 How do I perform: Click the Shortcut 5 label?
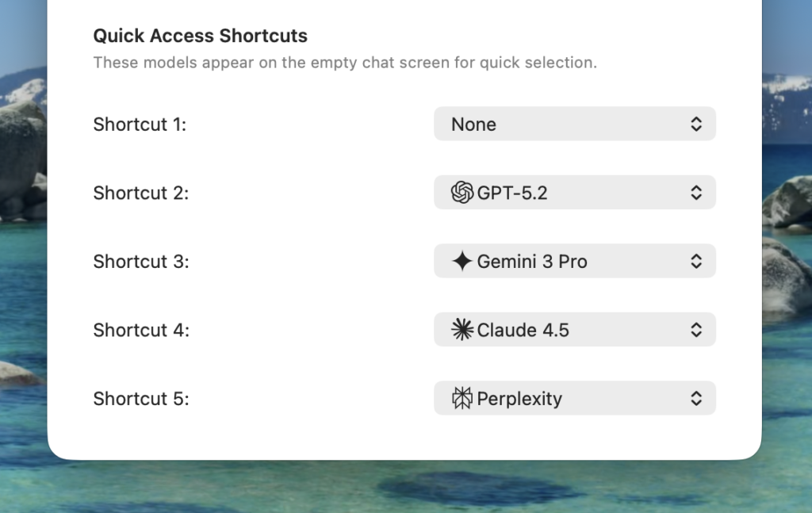click(141, 399)
